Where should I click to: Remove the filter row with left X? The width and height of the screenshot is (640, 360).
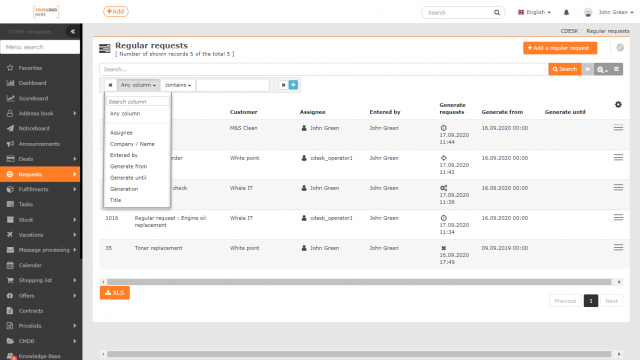110,85
